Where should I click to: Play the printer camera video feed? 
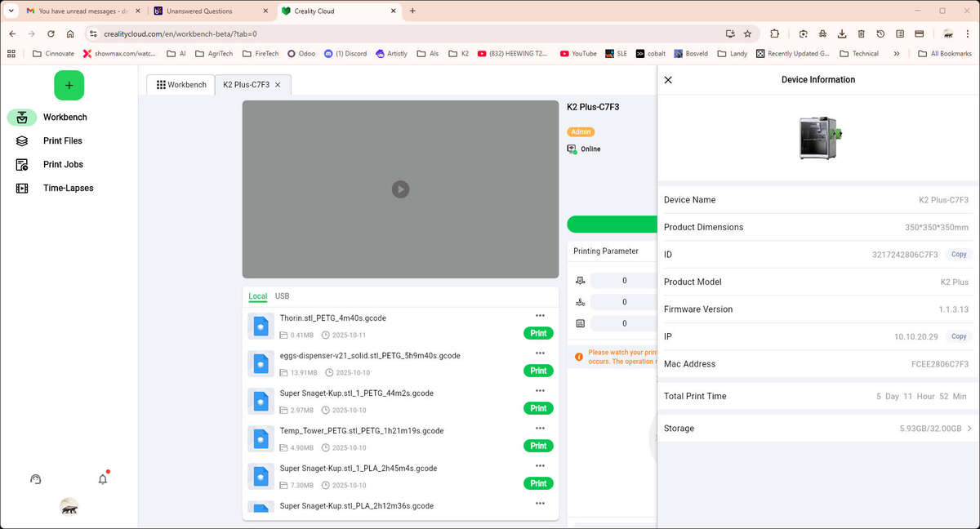(399, 189)
